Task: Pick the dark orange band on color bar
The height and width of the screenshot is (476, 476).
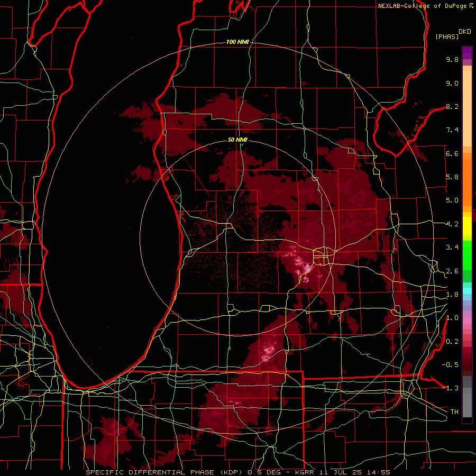Action: tap(467, 182)
